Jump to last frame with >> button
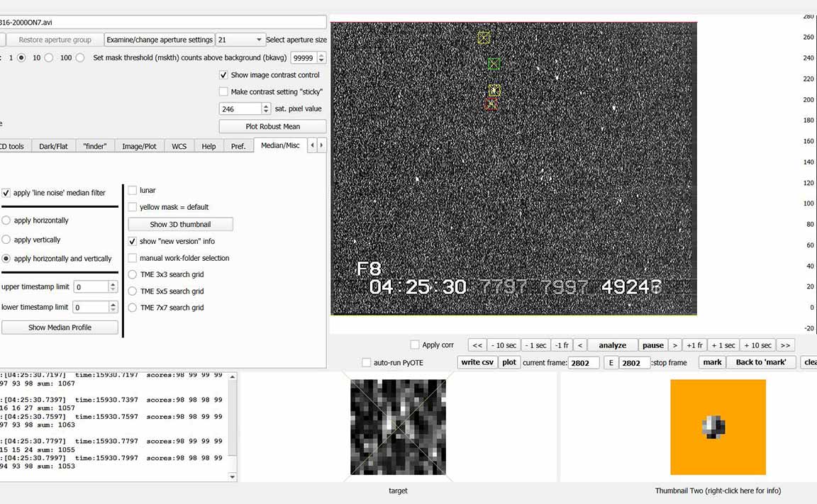This screenshot has height=504, width=817. click(784, 345)
